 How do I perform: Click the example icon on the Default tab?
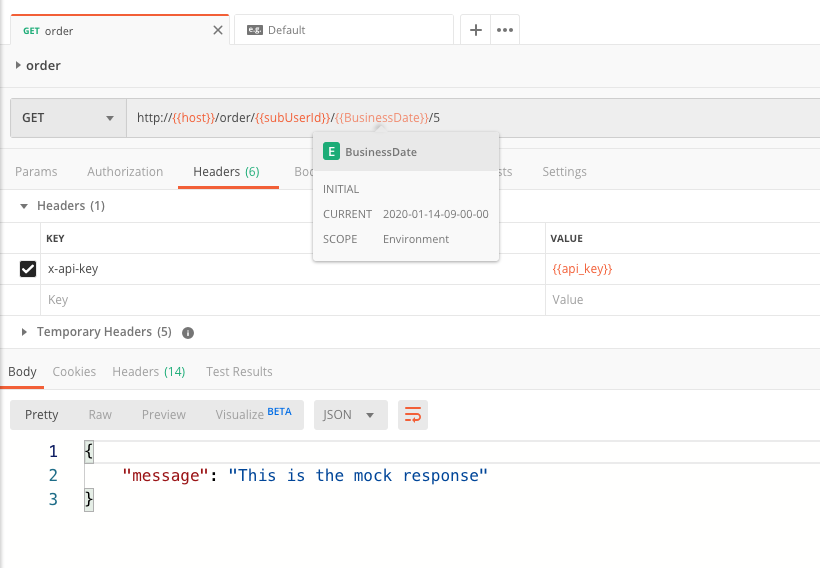tap(255, 30)
